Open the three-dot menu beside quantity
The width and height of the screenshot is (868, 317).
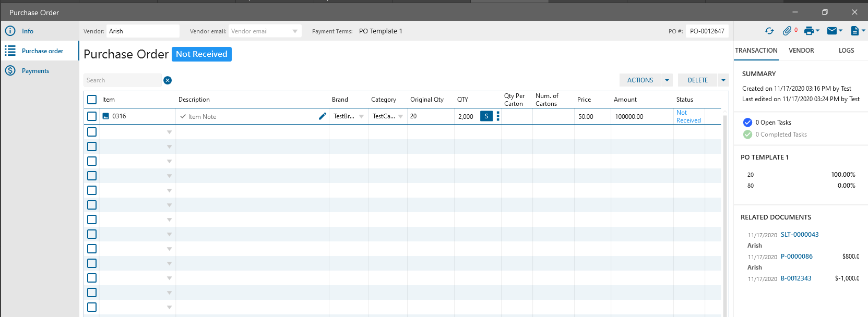coord(498,116)
